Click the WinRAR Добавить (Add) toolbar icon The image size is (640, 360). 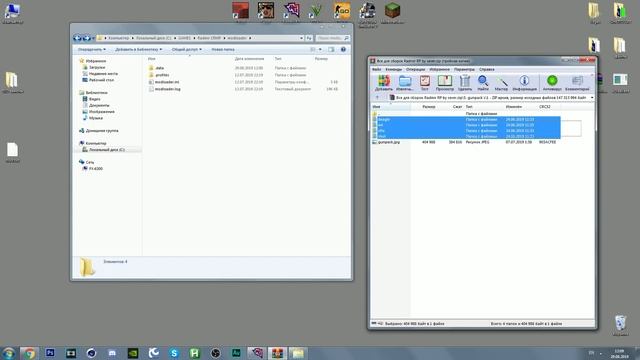pyautogui.click(x=384, y=83)
